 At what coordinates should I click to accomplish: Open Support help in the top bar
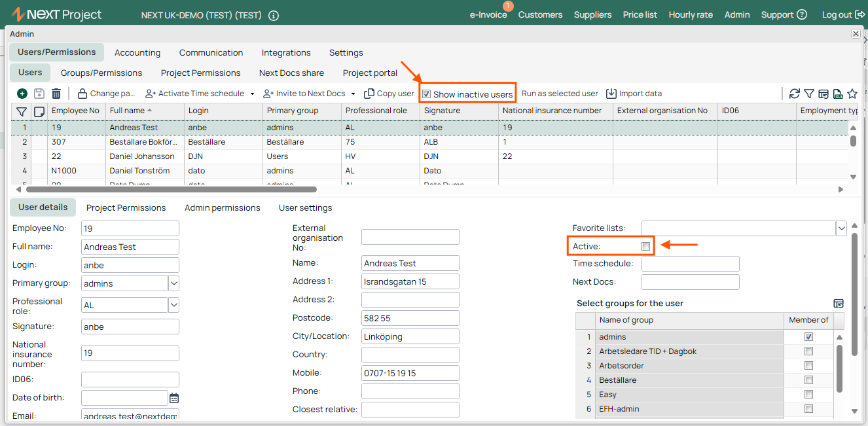tap(784, 14)
